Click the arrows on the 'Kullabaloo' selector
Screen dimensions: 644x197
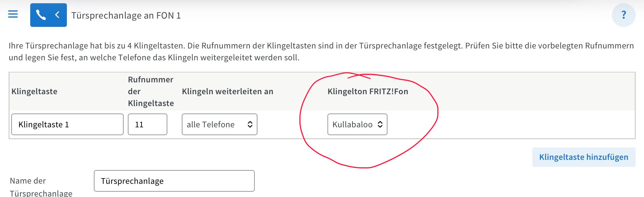coord(380,124)
